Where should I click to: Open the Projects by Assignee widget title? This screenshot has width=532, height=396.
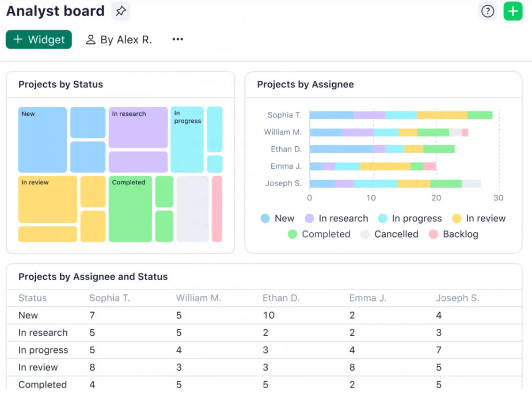pos(305,84)
